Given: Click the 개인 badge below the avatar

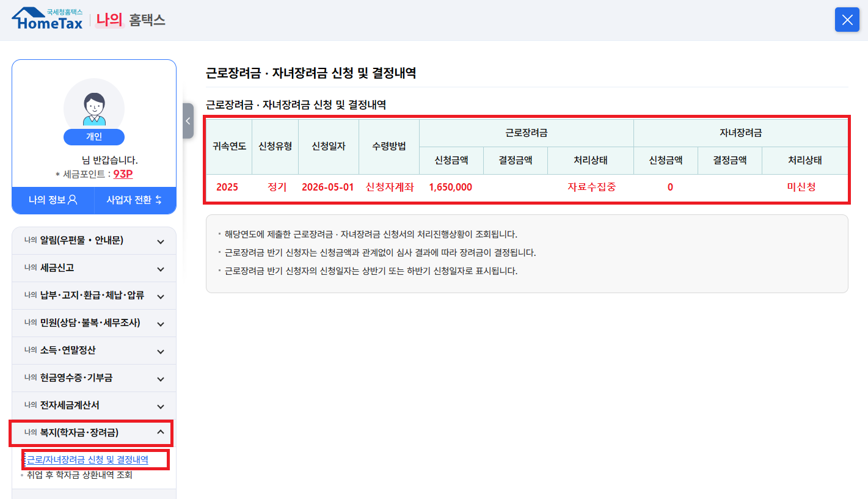Looking at the screenshot, I should point(93,137).
